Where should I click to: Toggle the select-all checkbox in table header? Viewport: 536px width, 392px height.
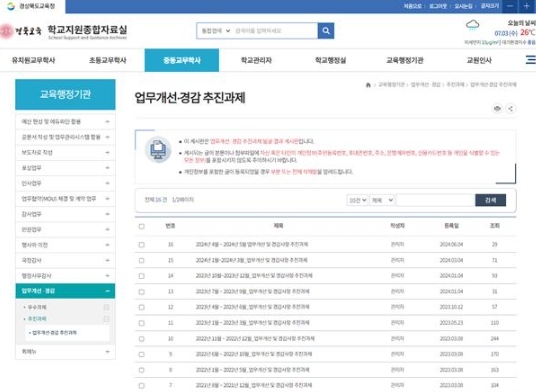pos(142,226)
